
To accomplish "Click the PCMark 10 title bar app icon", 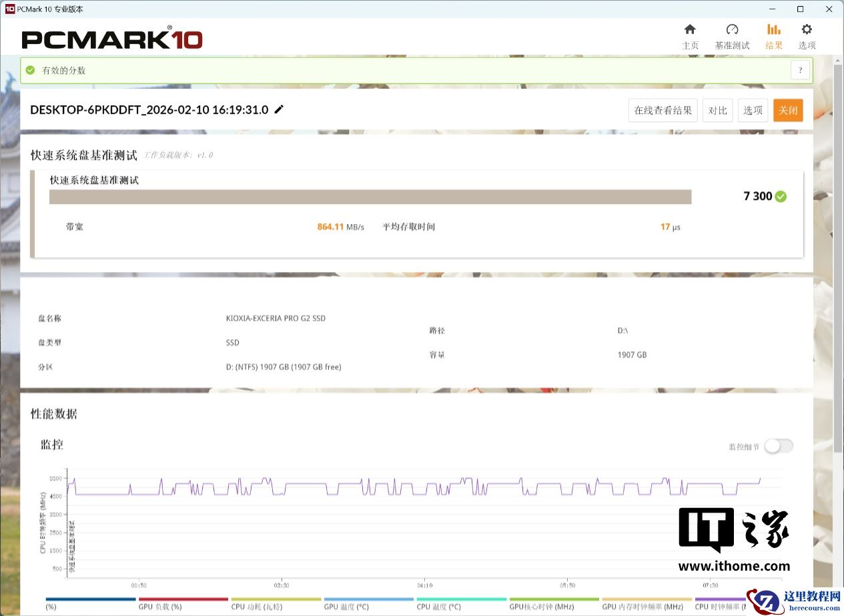I will [9, 9].
